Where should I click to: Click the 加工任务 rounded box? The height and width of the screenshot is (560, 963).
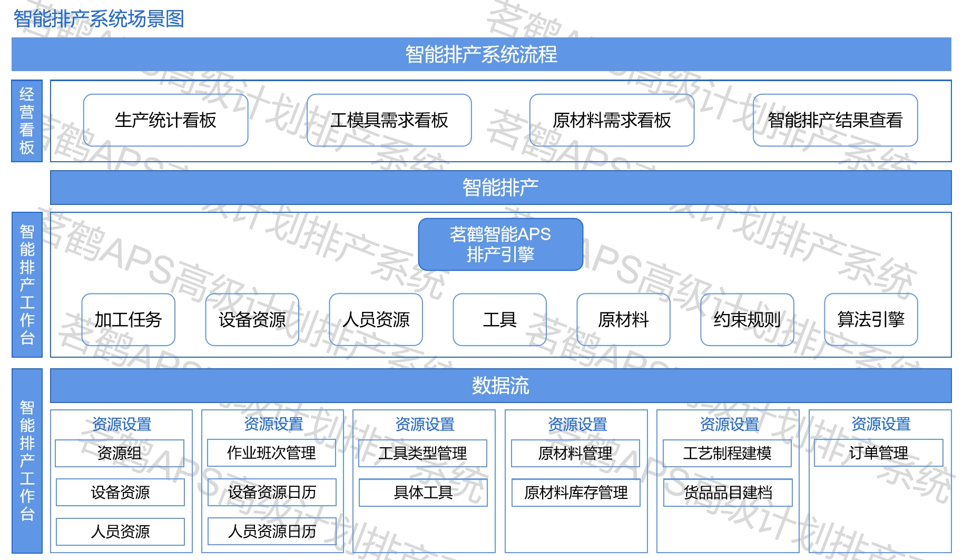[128, 320]
